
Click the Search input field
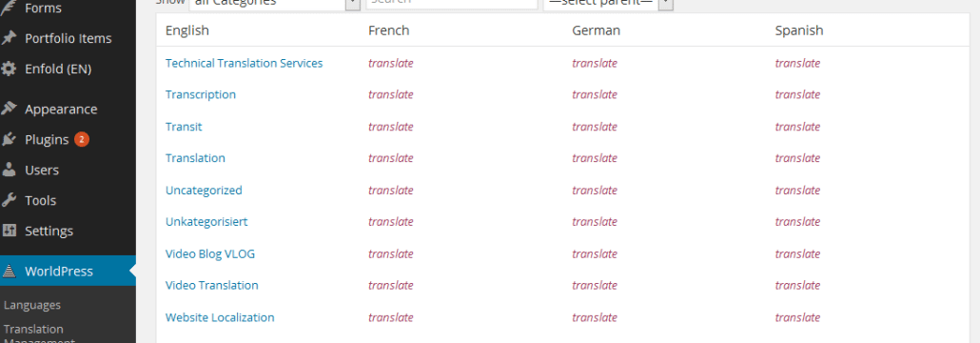[x=452, y=3]
